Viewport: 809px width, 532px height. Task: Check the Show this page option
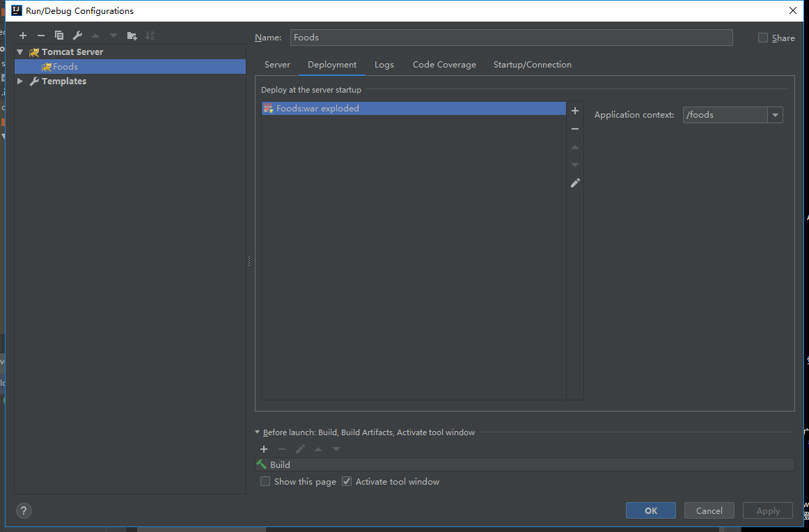tap(265, 481)
